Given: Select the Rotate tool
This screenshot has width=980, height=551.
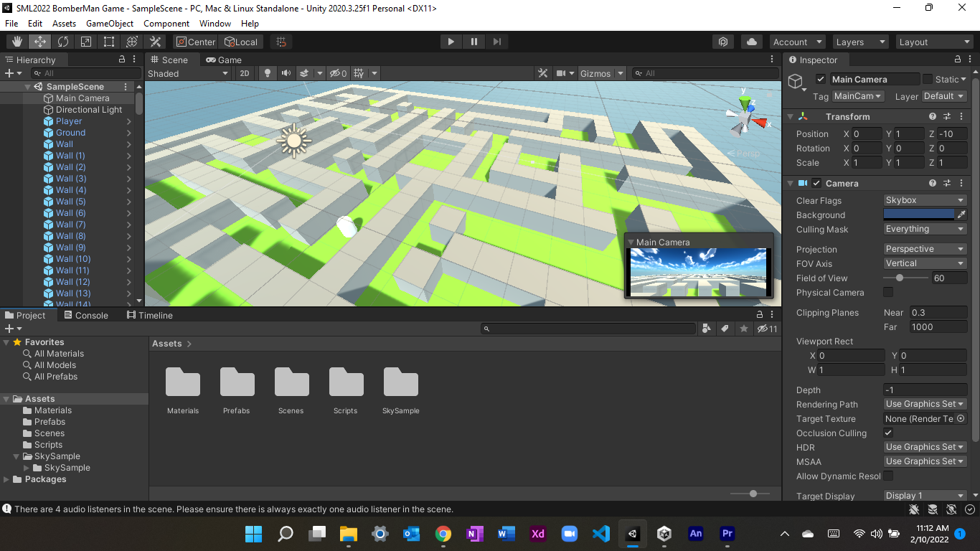Looking at the screenshot, I should [63, 42].
